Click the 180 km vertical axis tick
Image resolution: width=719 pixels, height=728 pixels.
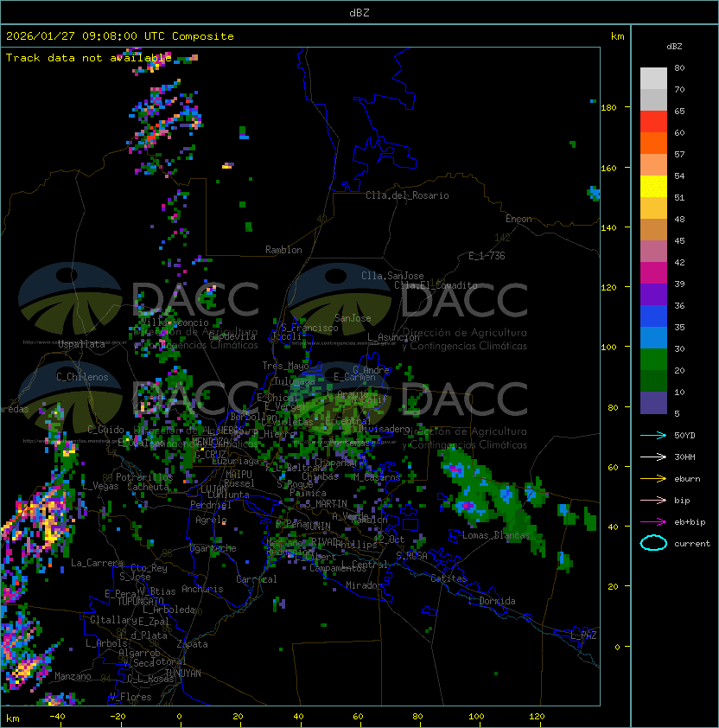click(608, 108)
